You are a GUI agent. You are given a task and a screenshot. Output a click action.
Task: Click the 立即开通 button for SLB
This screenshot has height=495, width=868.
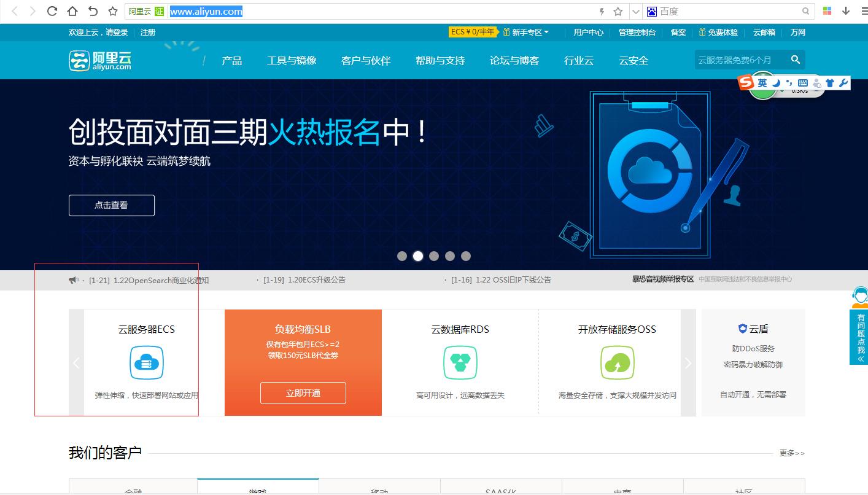click(x=303, y=393)
